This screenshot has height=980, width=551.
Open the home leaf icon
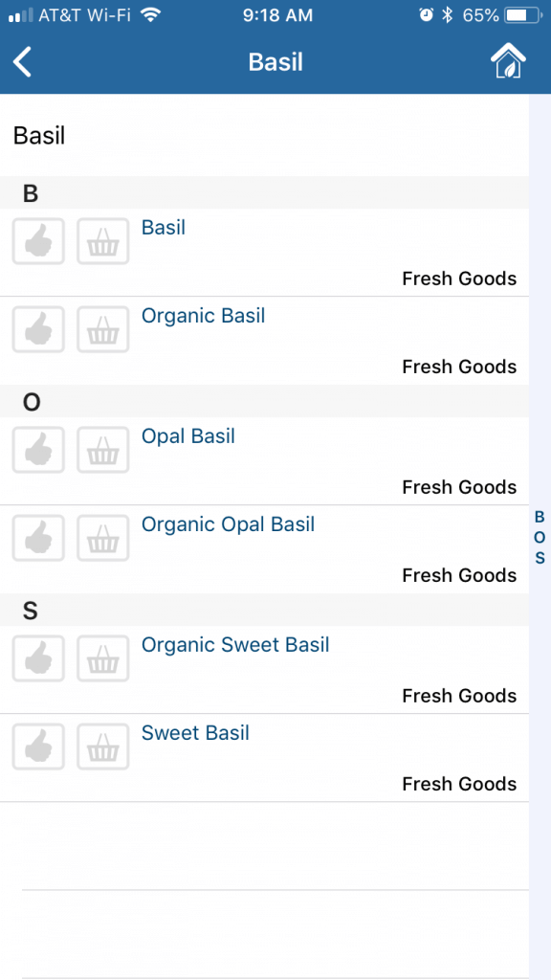(x=508, y=60)
